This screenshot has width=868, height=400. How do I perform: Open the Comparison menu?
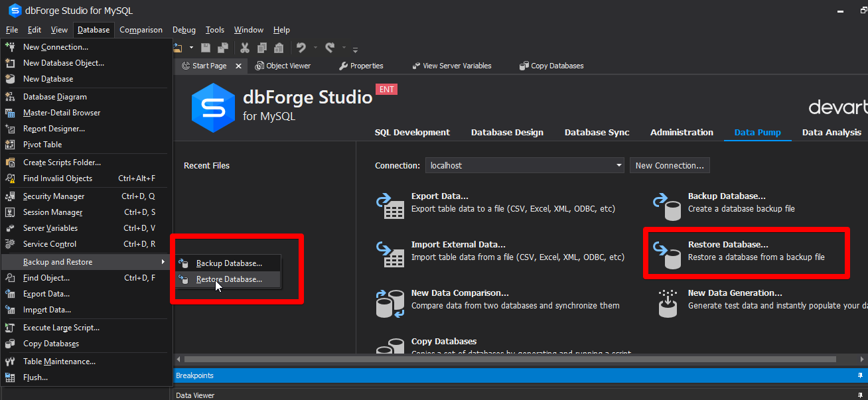click(141, 30)
